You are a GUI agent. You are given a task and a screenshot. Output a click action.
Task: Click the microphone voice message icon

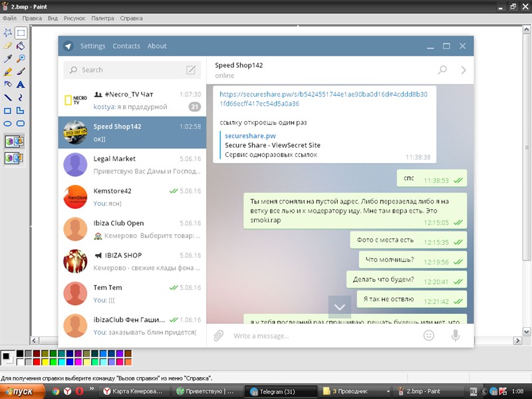point(456,336)
